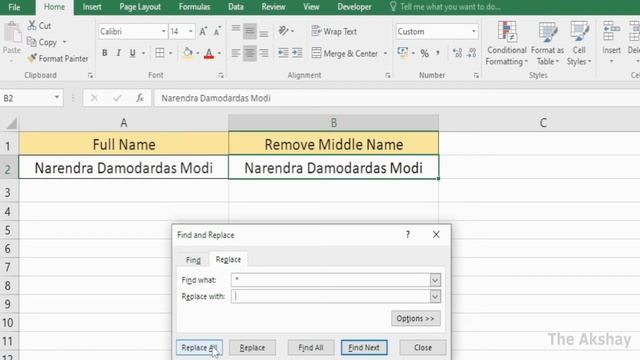Switch to the Developer tab

tap(354, 7)
